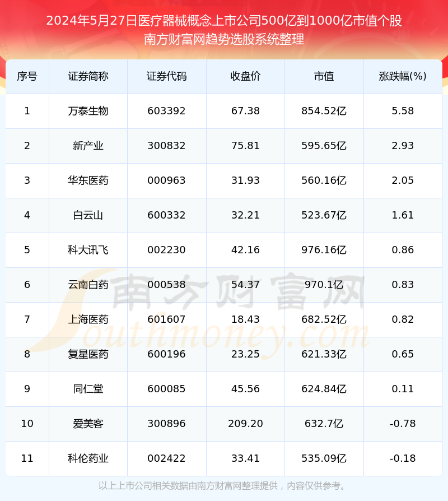Select stock name 复星医药

88,354
